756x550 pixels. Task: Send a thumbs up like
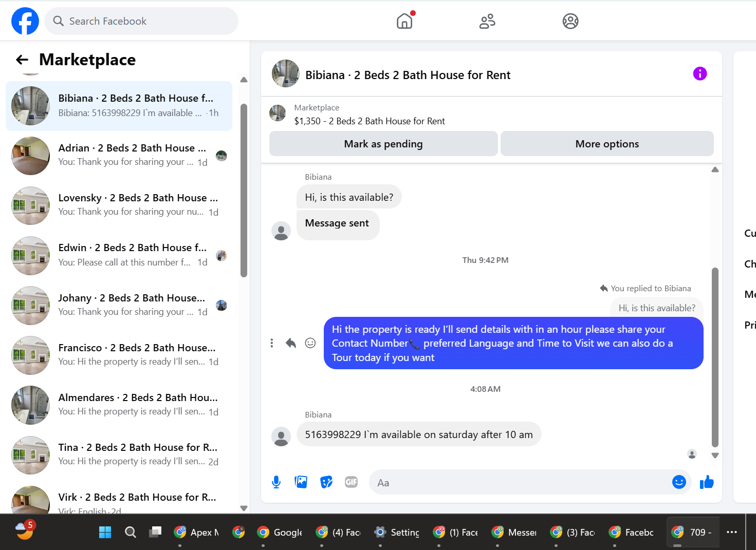click(x=707, y=482)
